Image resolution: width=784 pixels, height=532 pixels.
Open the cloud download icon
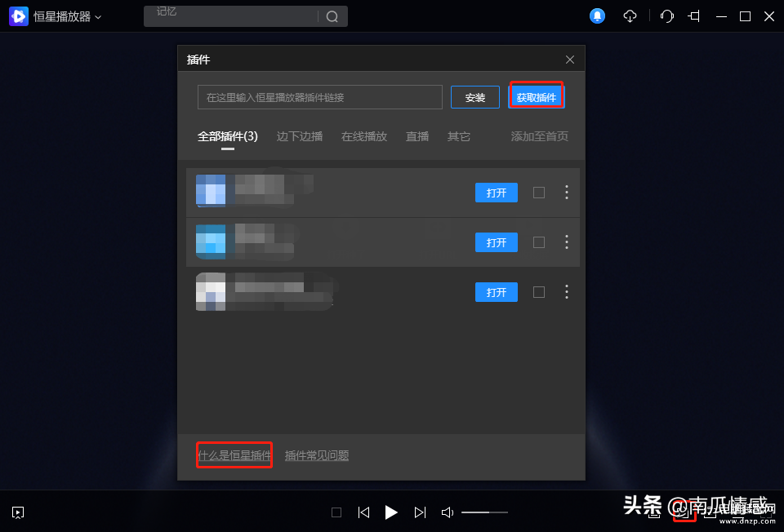(x=630, y=16)
